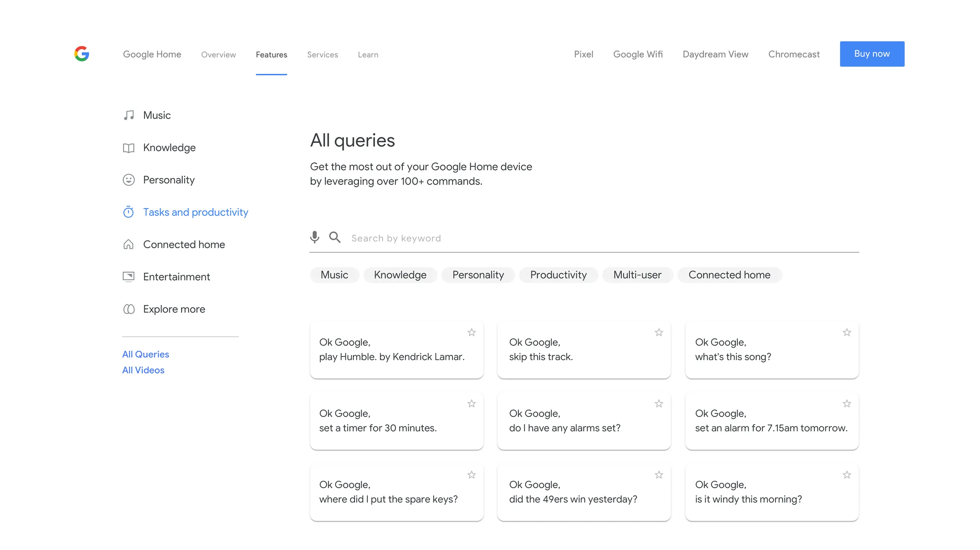Star the 'do I have any alarms set?' card

pos(659,404)
